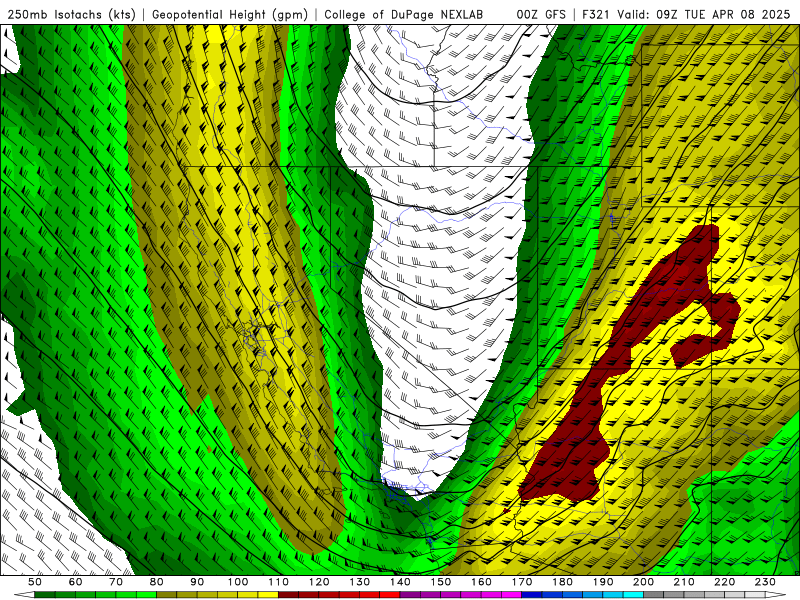Select the cyan swatch ending at 200
Screen dimensions: 800x600
coord(633,595)
